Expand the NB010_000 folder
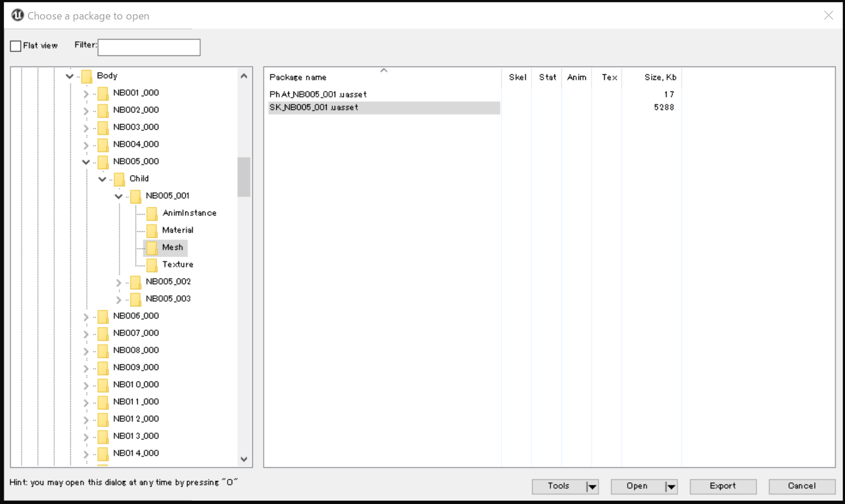 click(x=86, y=385)
